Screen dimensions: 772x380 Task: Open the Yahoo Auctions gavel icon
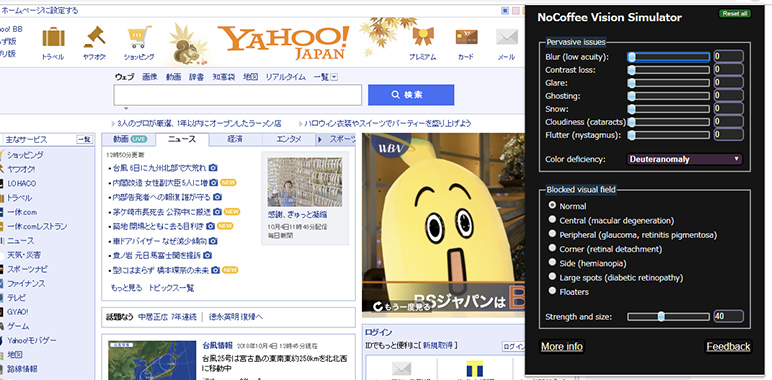pyautogui.click(x=95, y=36)
